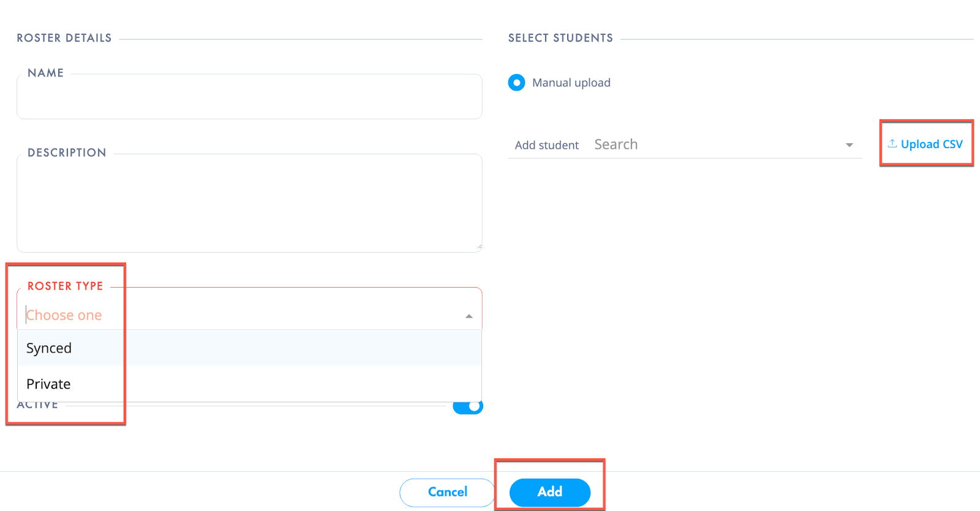980x511 pixels.
Task: Click inside the Description text area
Action: click(249, 203)
